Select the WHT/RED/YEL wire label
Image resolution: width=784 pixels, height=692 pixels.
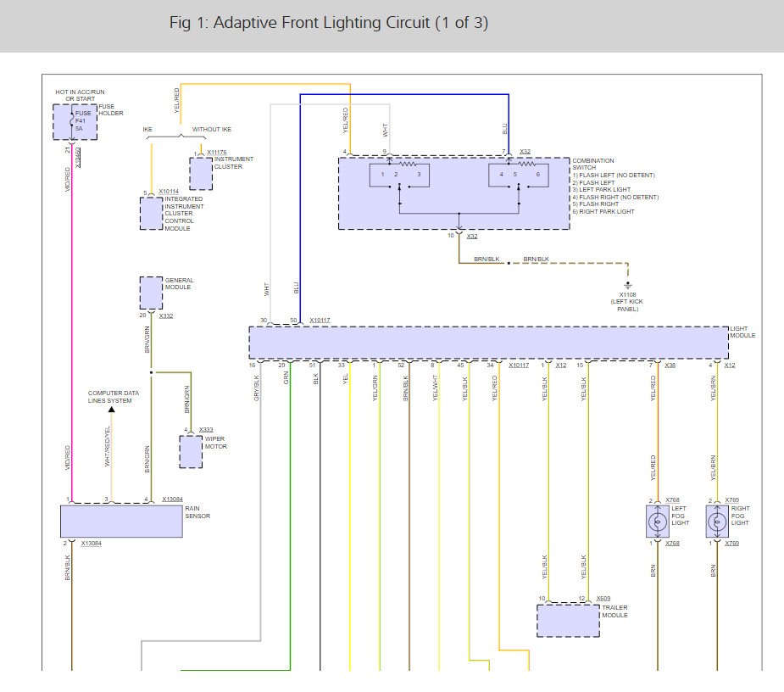(x=107, y=446)
